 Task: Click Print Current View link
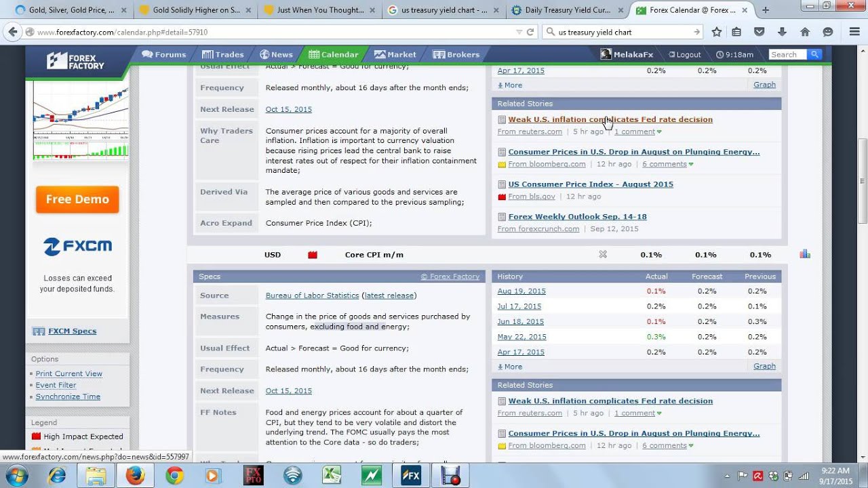click(x=68, y=373)
